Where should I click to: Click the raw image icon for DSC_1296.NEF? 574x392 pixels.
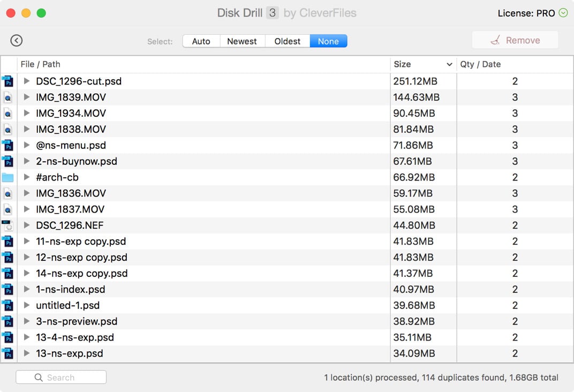[x=8, y=225]
